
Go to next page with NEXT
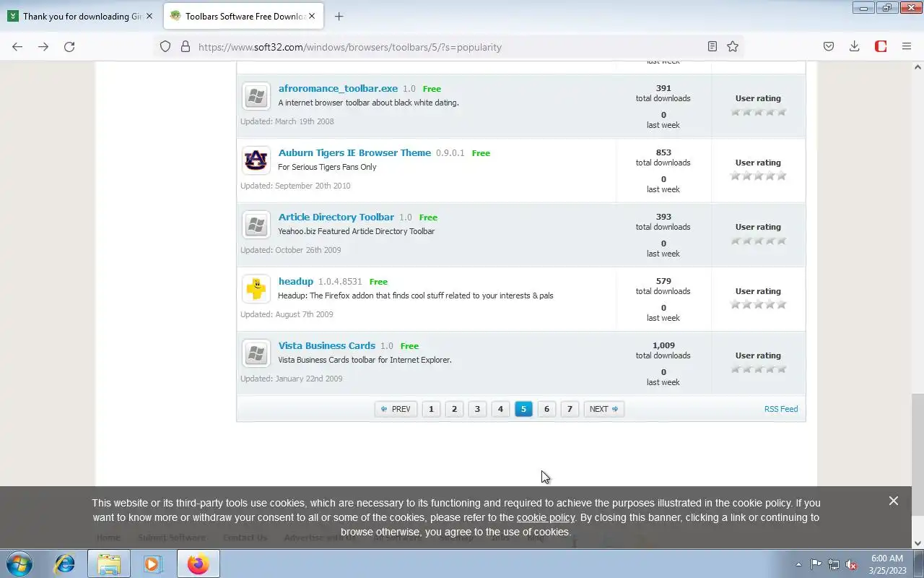tap(604, 409)
